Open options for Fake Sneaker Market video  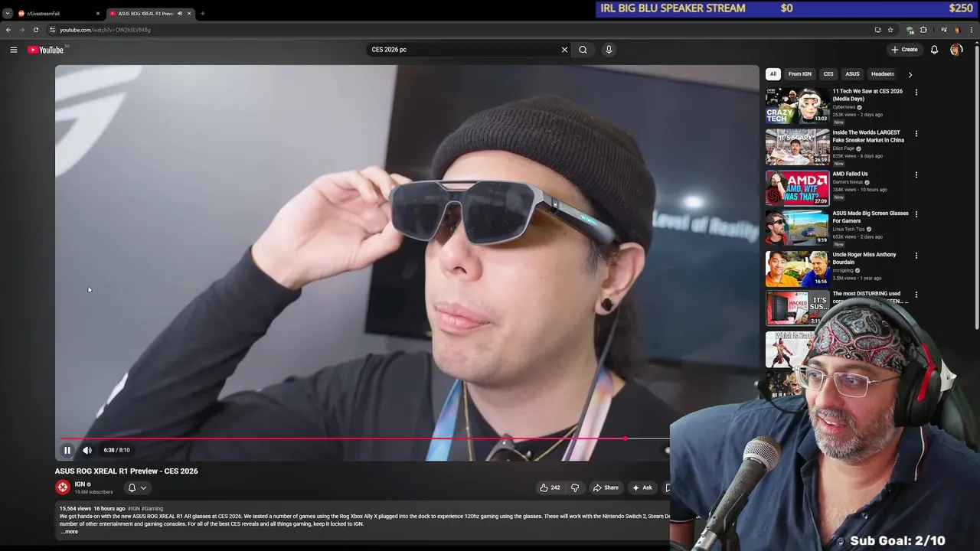tap(916, 133)
